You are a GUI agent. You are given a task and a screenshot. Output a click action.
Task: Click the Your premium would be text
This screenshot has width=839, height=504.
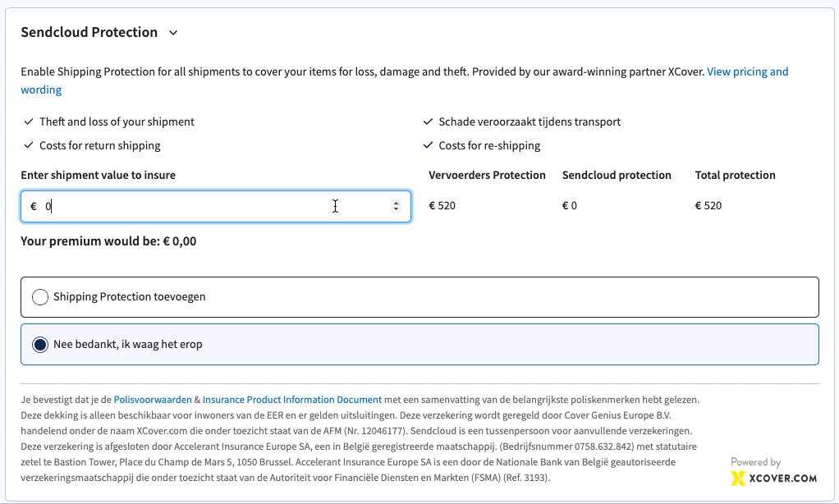(108, 241)
